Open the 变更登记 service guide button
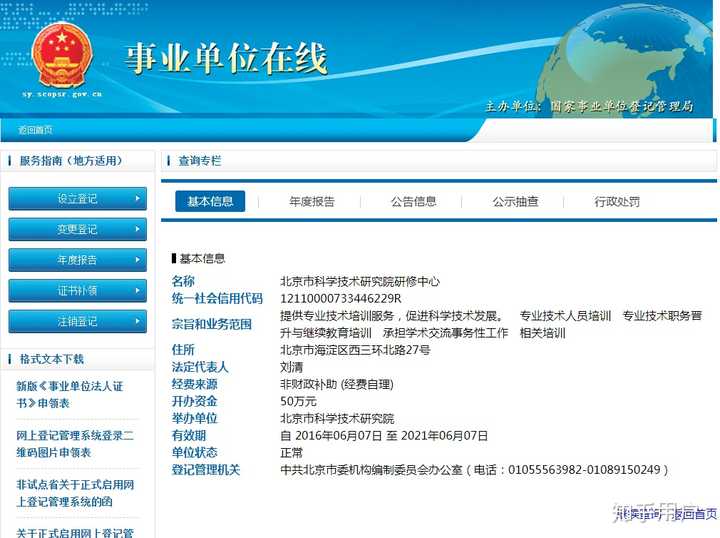This screenshot has height=538, width=720. tap(78, 229)
